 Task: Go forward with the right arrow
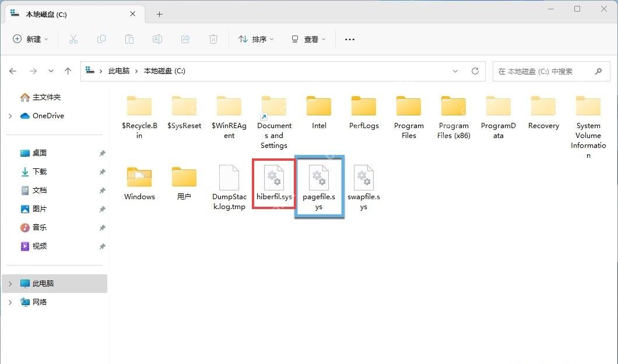33,71
